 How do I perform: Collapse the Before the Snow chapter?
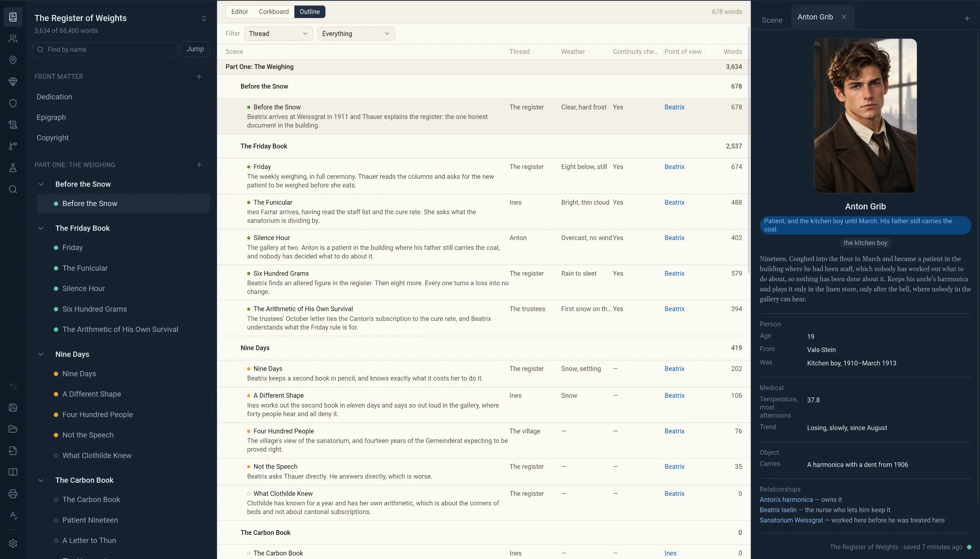tap(41, 184)
